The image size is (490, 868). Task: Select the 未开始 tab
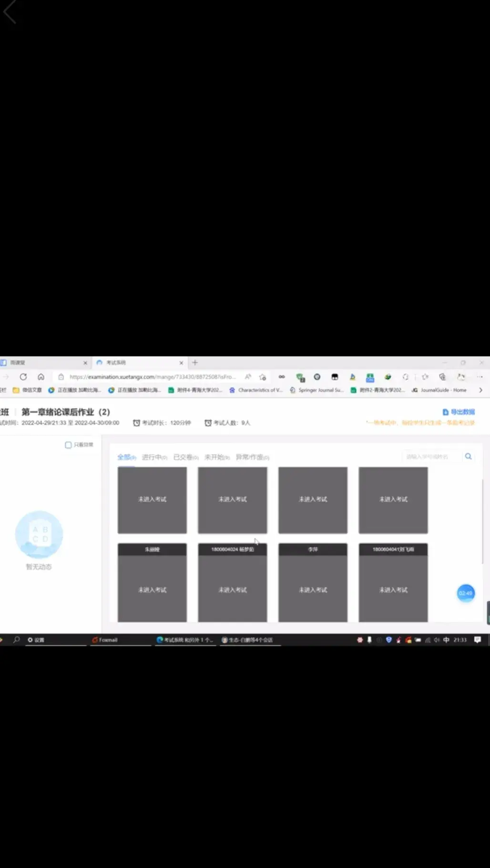217,457
